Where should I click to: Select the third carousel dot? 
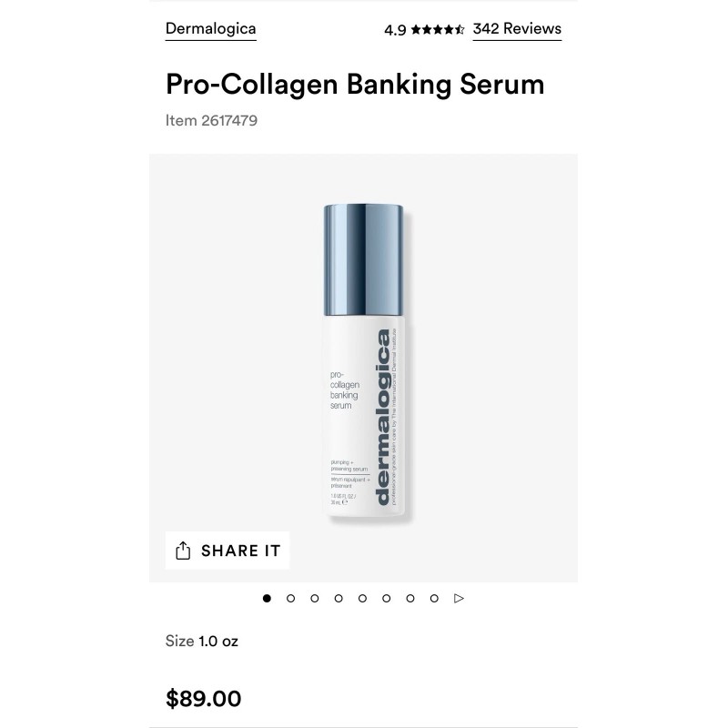point(315,598)
